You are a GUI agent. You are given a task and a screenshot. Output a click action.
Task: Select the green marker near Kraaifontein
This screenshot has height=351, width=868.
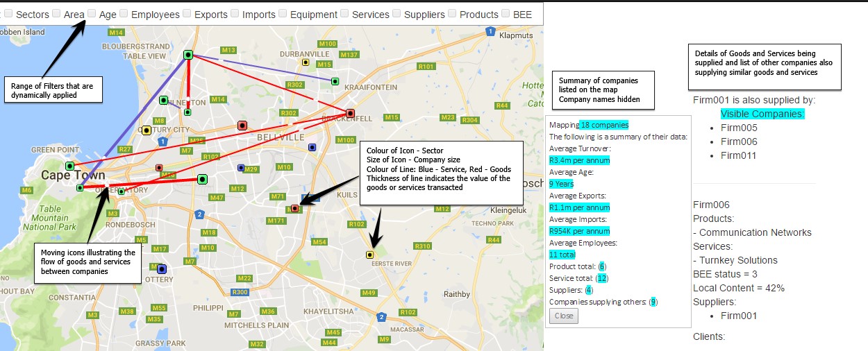[335, 82]
